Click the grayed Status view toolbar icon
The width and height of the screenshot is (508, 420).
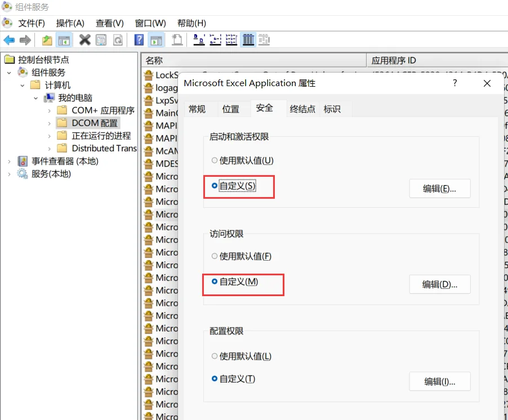[x=264, y=40]
